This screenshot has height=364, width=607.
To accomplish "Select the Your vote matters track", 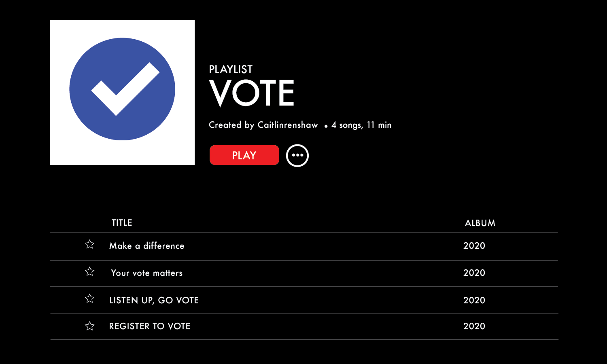I will pyautogui.click(x=304, y=273).
